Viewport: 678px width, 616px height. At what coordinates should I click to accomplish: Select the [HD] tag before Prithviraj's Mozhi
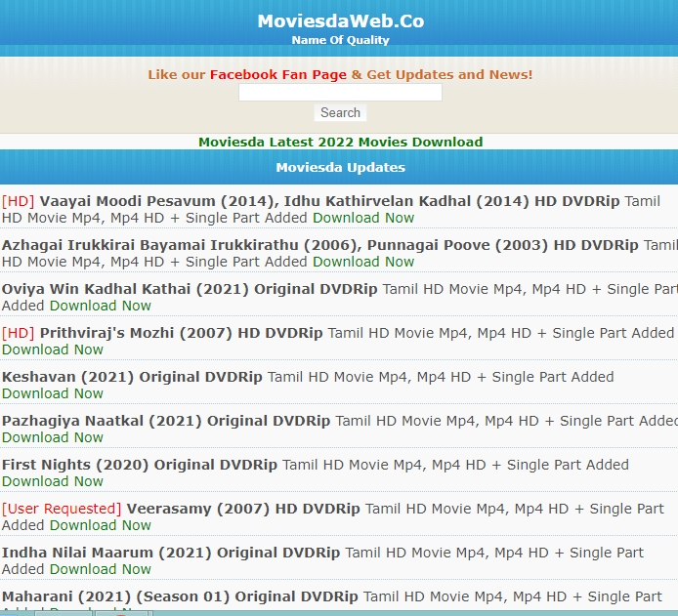pos(18,333)
